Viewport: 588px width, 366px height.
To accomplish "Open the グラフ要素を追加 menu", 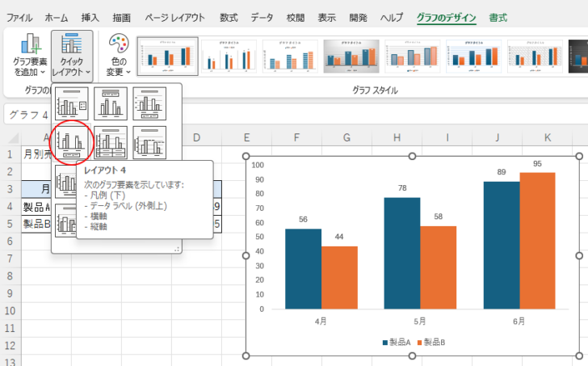I will click(30, 55).
